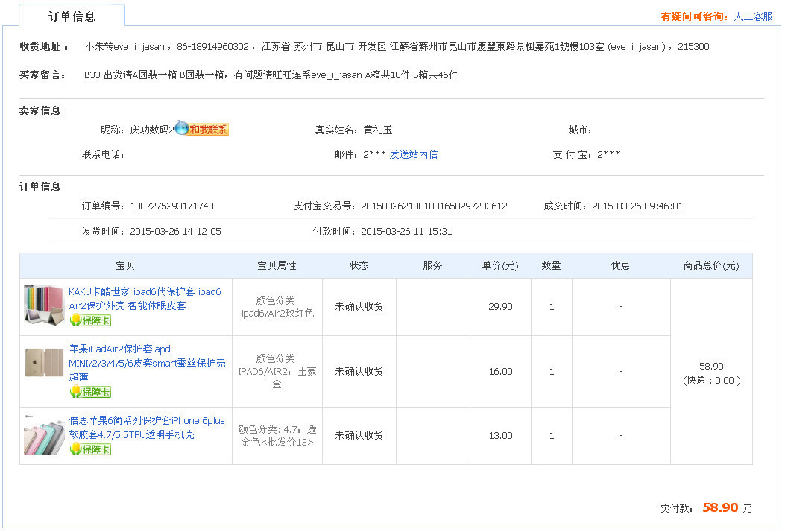
Task: Open 倍思苹果6简系列保护套 product link
Action: coord(146,428)
